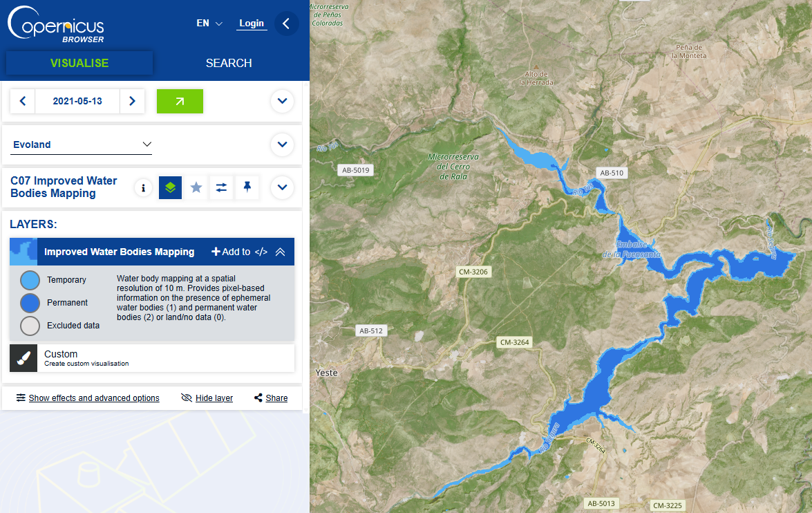This screenshot has width=812, height=513.
Task: Click the Temporary legend label
Action: (x=66, y=280)
